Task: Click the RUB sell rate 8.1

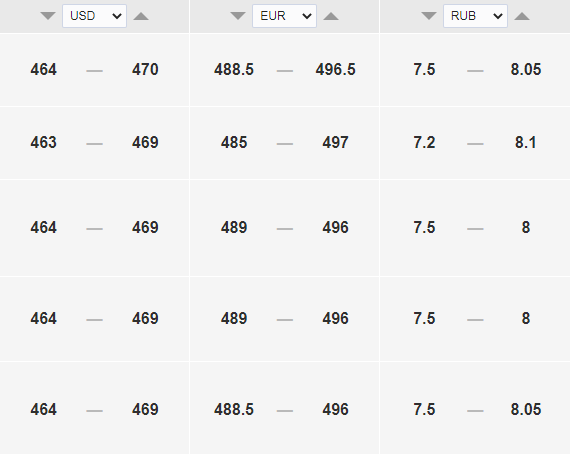Action: tap(526, 142)
